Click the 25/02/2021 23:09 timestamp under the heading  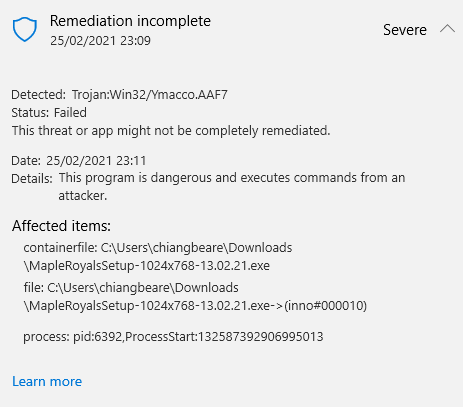coord(100,41)
